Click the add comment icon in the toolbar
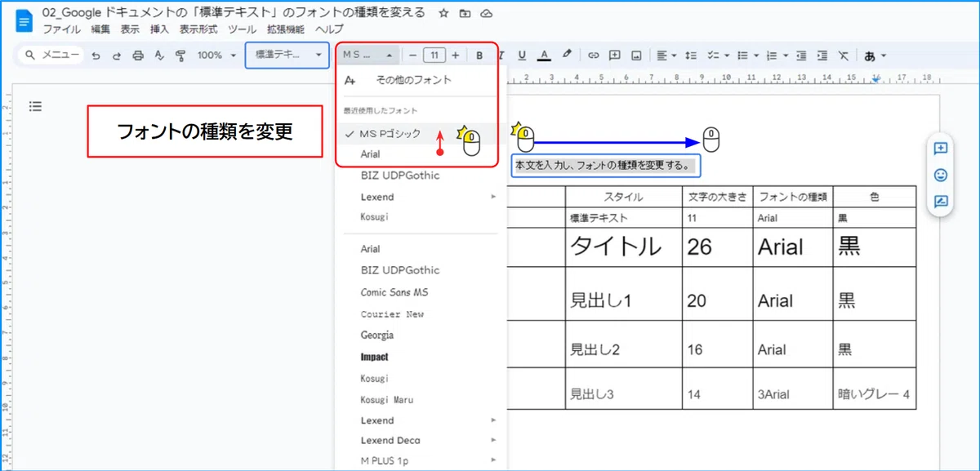The width and height of the screenshot is (980, 471). click(x=614, y=56)
